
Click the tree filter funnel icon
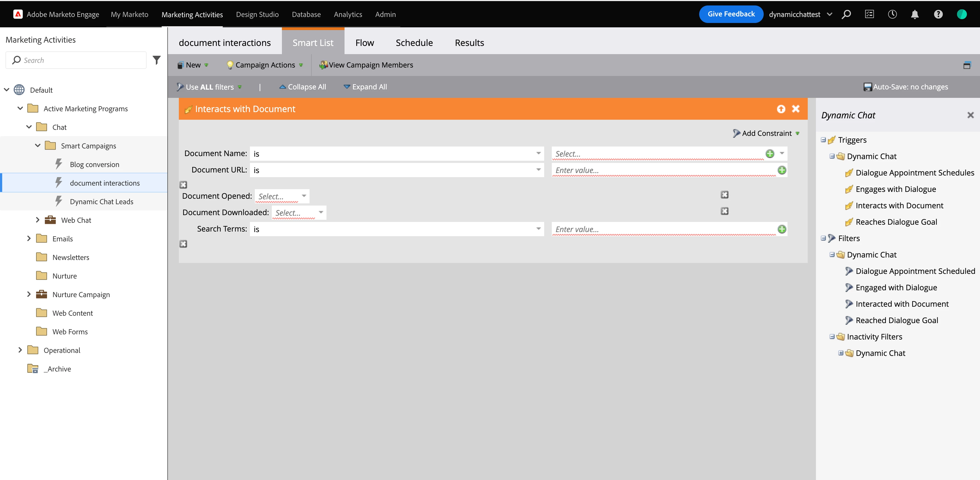[157, 60]
